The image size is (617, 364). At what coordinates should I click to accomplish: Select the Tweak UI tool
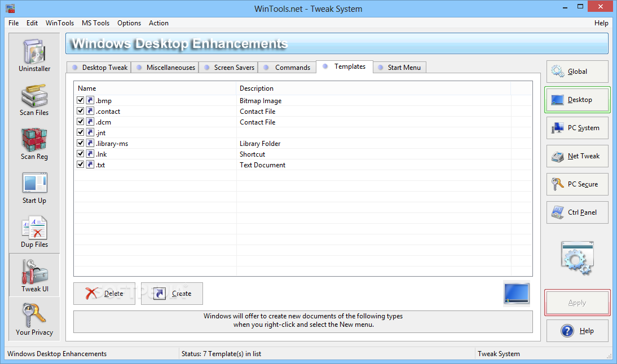pos(34,275)
